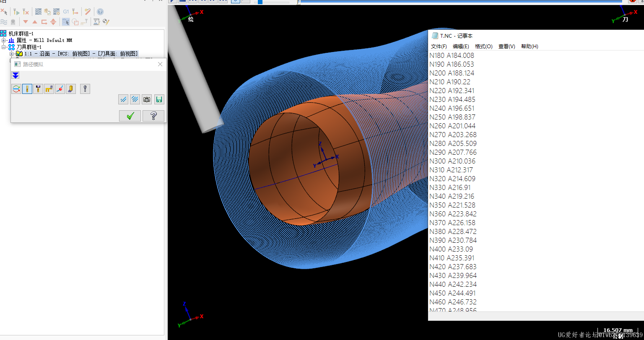
Task: Click Notepad icon in T.NC title bar
Action: tap(434, 36)
